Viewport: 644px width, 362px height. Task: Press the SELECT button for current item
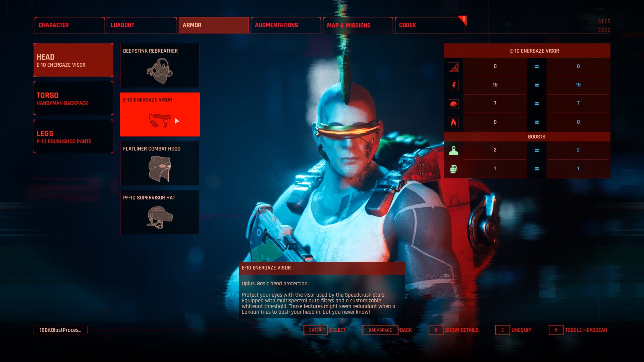click(x=338, y=330)
